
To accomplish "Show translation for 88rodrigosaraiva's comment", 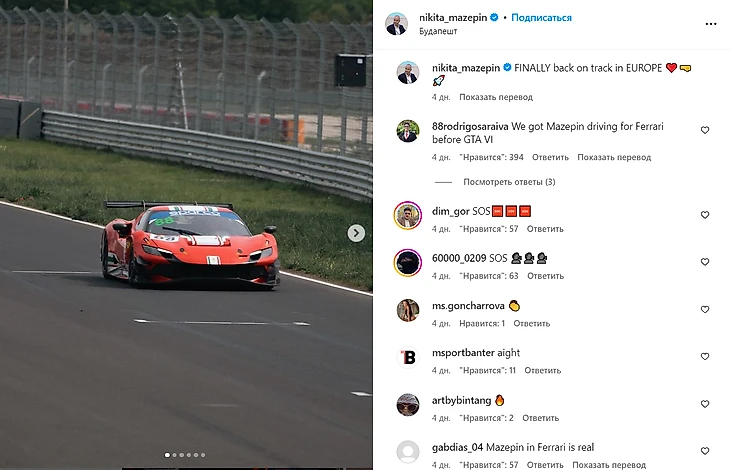I will click(x=614, y=157).
